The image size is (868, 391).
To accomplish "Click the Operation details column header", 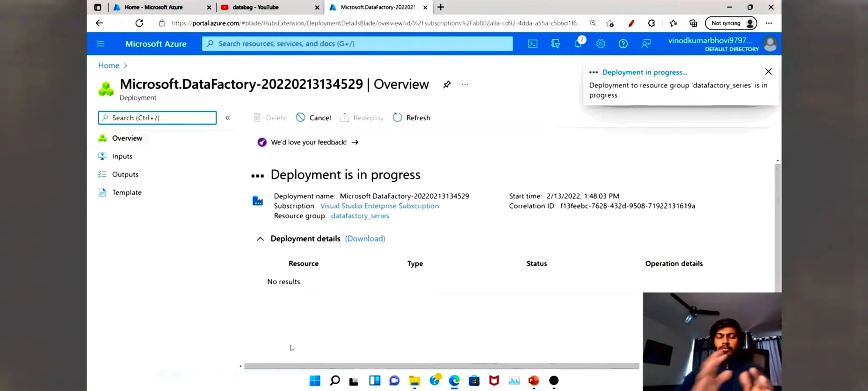I will click(x=674, y=263).
